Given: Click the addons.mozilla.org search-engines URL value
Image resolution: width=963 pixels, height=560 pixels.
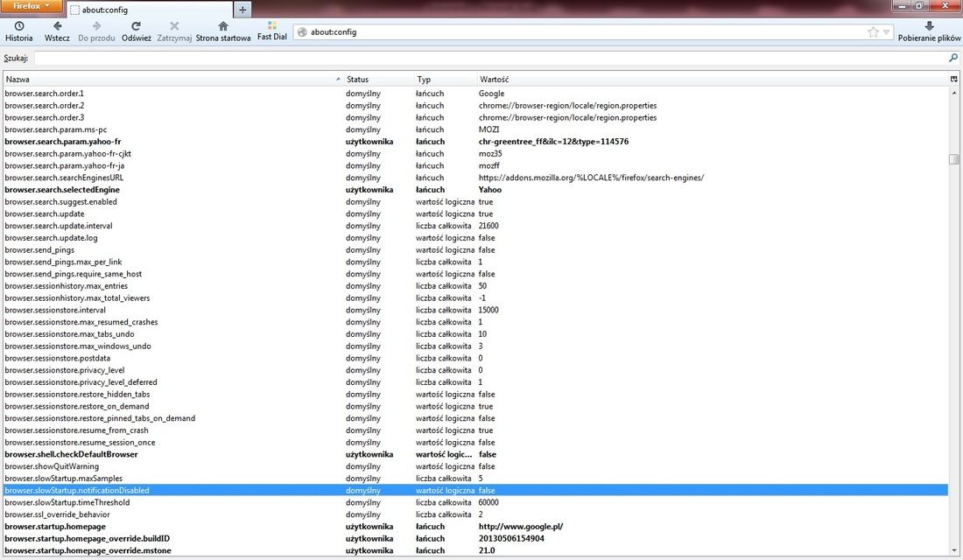Looking at the screenshot, I should pyautogui.click(x=592, y=178).
